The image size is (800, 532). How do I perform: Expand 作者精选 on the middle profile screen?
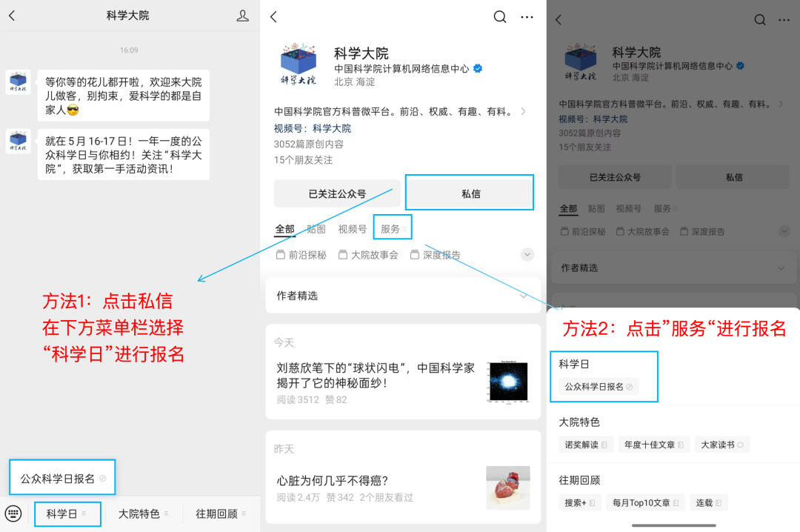pyautogui.click(x=403, y=296)
